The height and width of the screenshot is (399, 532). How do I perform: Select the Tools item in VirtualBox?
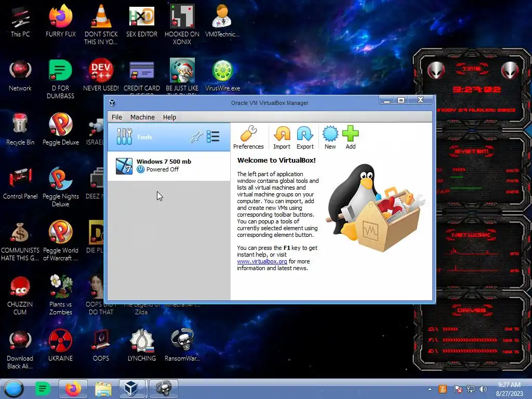pos(169,137)
